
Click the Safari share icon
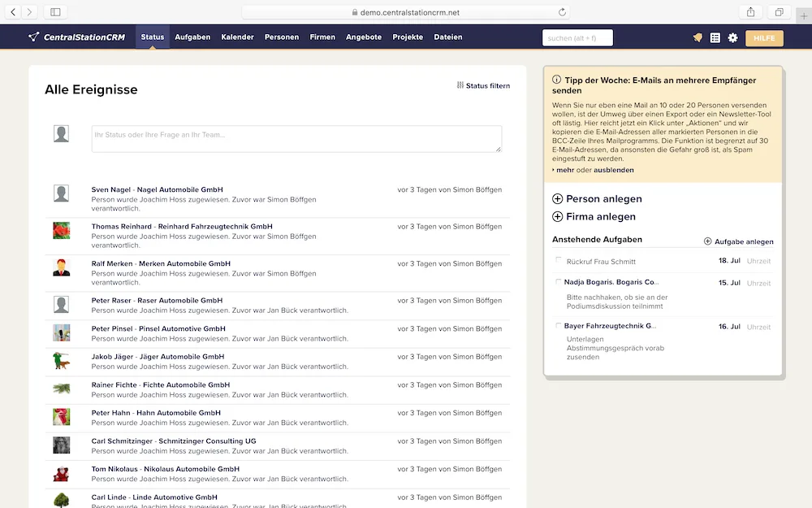[750, 12]
